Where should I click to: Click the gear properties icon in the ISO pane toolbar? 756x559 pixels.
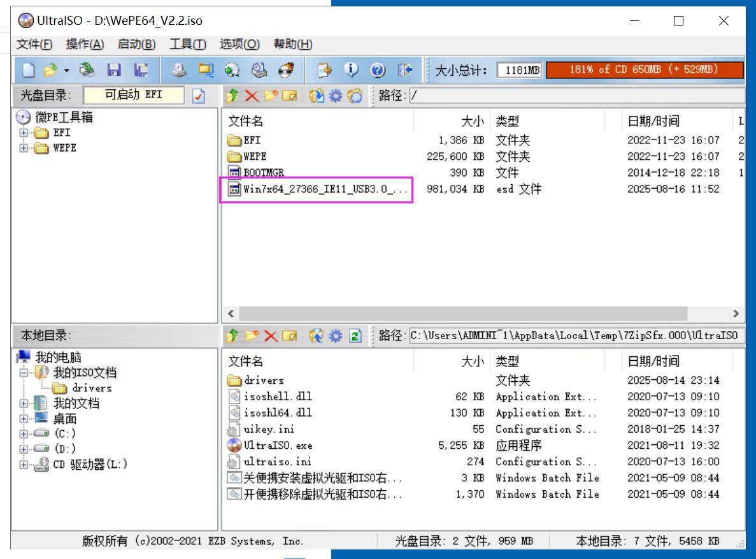point(336,96)
